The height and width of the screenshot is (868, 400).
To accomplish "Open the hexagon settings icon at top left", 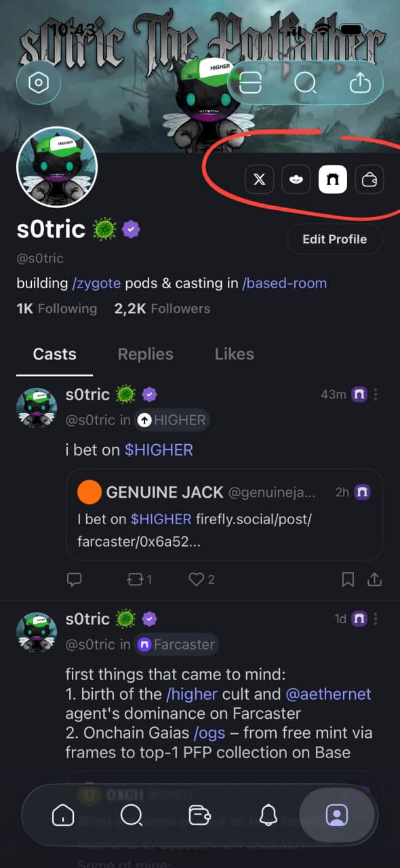I will pyautogui.click(x=39, y=83).
